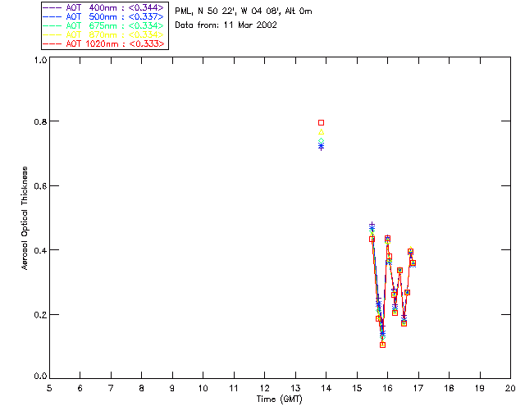Click the AOT 500nm legend entry
Viewport: 525px width, 420px height.
(x=103, y=16)
